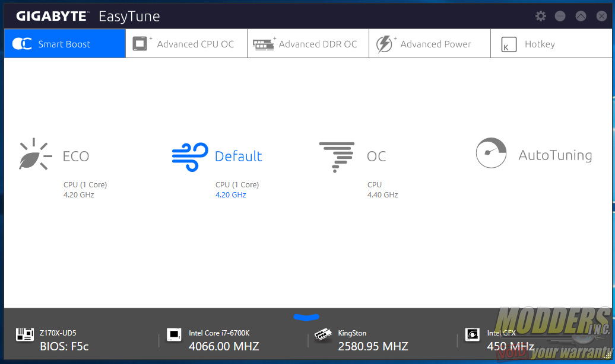Image resolution: width=615 pixels, height=364 pixels.
Task: Click the motherboard icon in status bar
Action: 25,334
